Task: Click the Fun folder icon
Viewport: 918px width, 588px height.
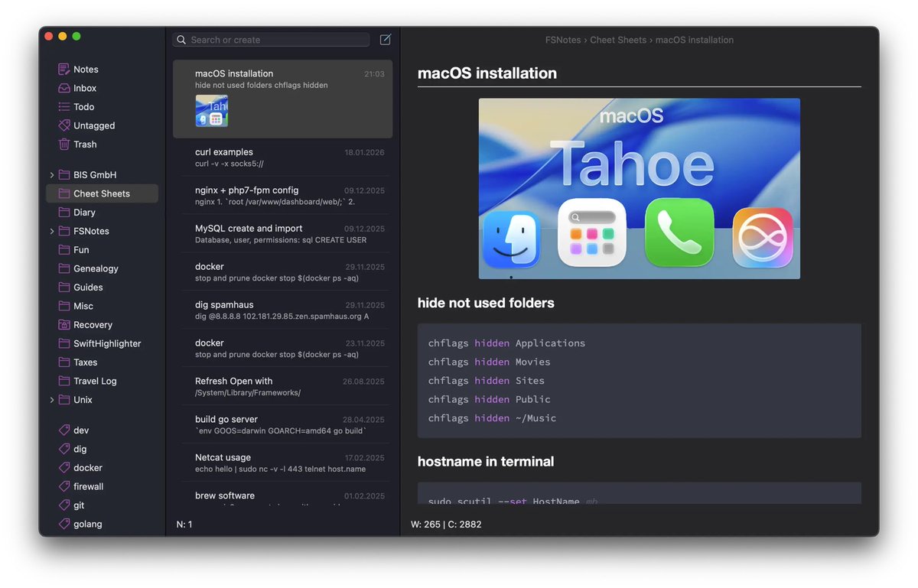Action: click(64, 249)
